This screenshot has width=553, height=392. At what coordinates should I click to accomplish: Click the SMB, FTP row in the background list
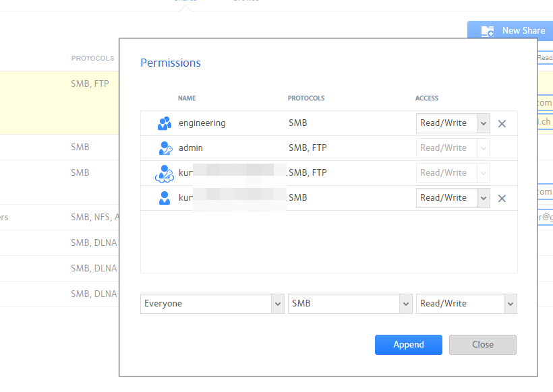[x=59, y=102]
